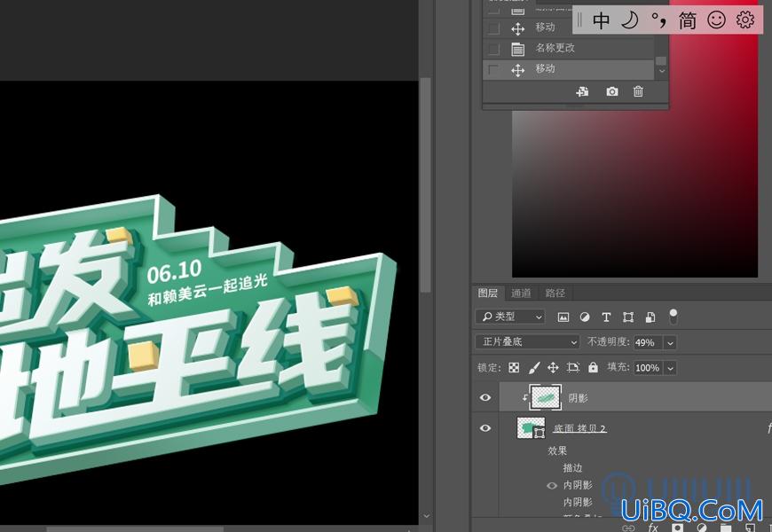Click the moon icon in IME bar

630,20
